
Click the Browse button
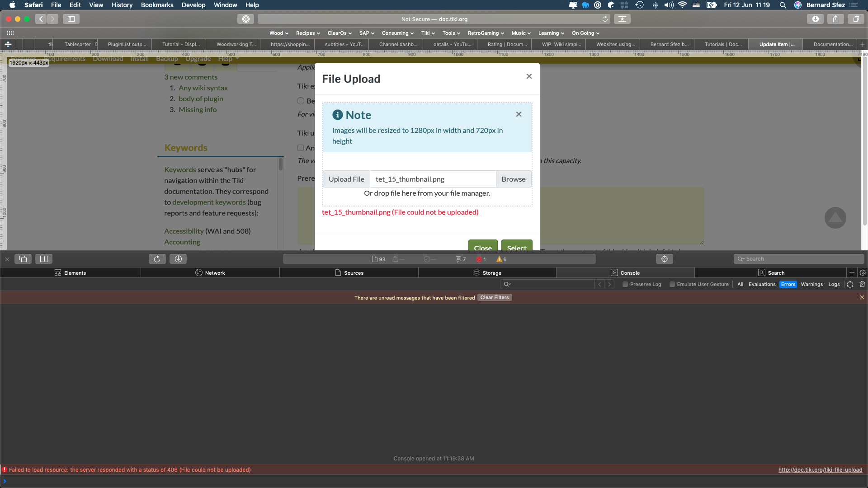[x=514, y=179]
